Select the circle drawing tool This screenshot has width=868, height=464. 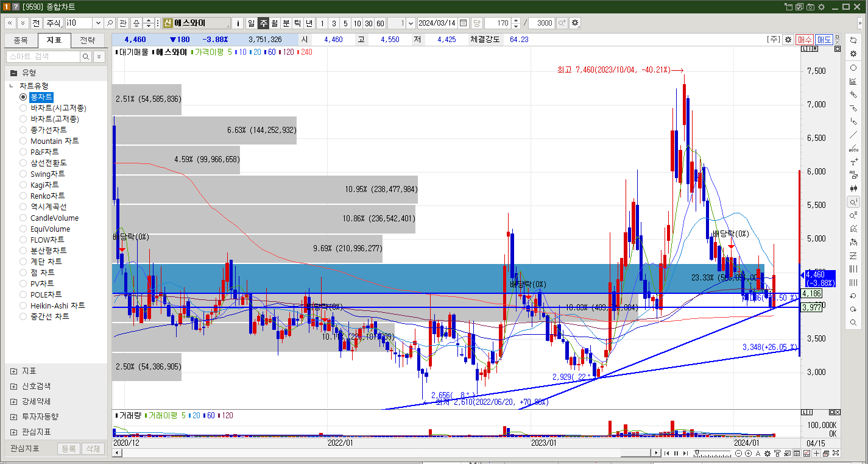(853, 68)
